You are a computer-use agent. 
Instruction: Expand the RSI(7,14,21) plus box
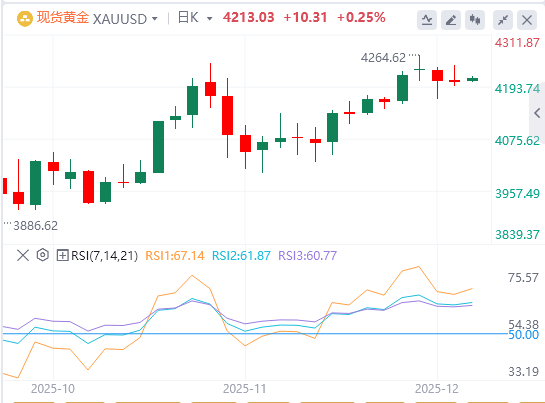62,256
